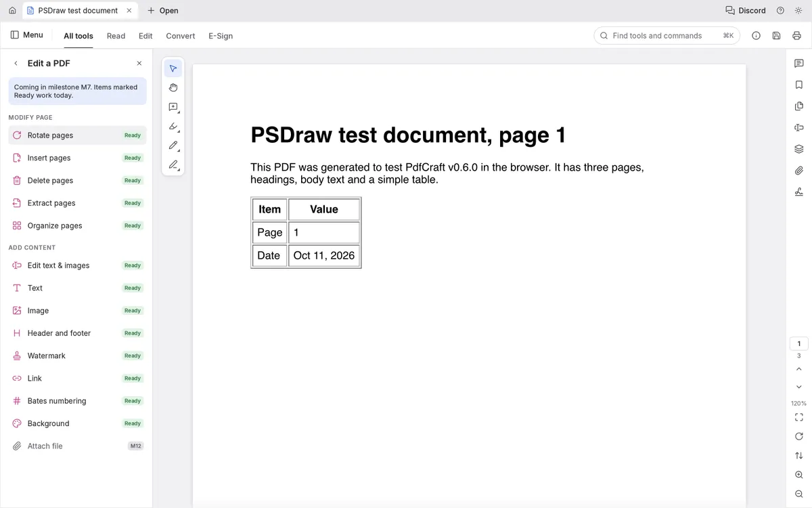Viewport: 812px width, 508px height.
Task: Open document info icon in top bar
Action: coord(757,36)
